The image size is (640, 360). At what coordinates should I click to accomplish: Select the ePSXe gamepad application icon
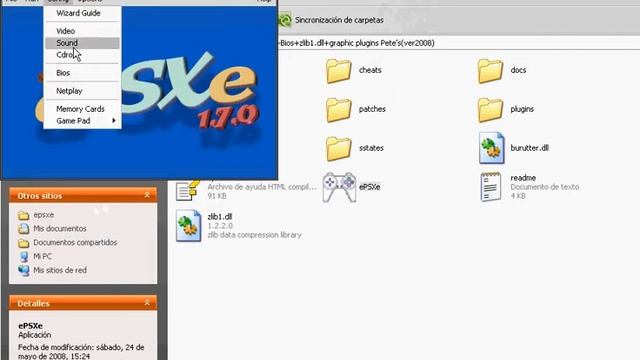[x=339, y=187]
